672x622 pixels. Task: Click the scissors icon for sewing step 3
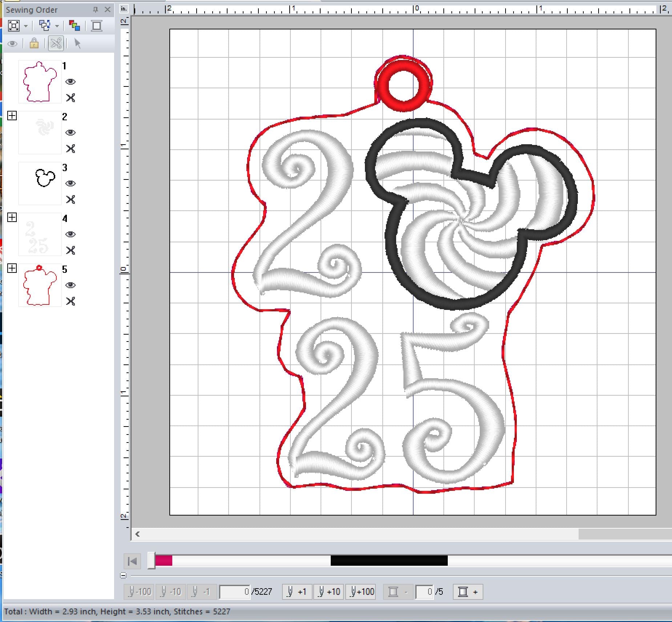[71, 199]
